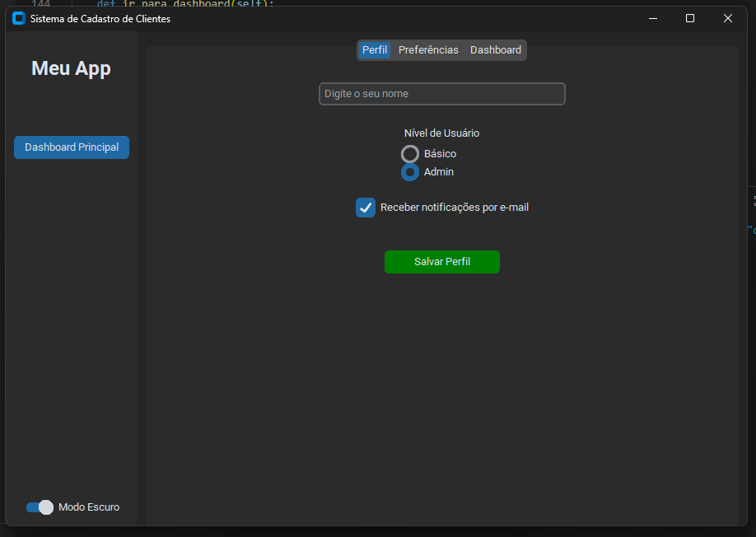Toggle the Modo Escuro switch
Viewport: 756px width, 537px height.
point(40,507)
